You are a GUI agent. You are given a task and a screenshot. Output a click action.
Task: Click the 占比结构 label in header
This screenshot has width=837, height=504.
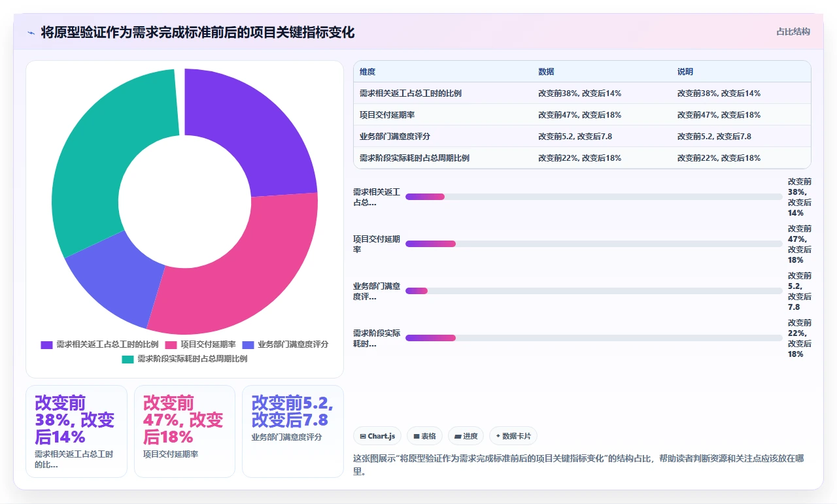[793, 31]
